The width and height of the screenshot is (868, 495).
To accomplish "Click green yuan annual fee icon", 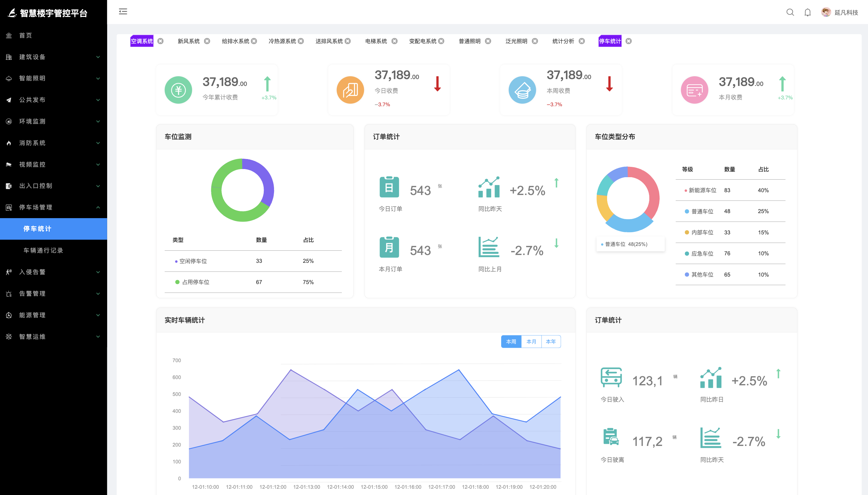I will [x=178, y=90].
